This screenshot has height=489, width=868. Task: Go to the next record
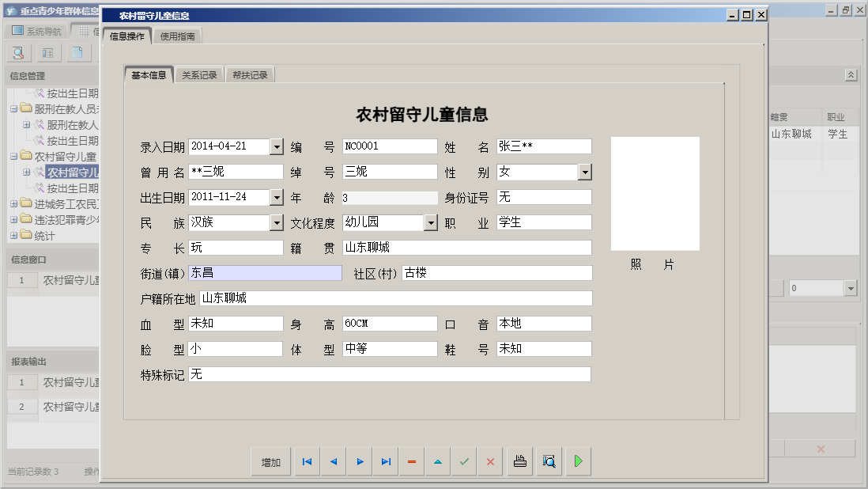coord(359,461)
